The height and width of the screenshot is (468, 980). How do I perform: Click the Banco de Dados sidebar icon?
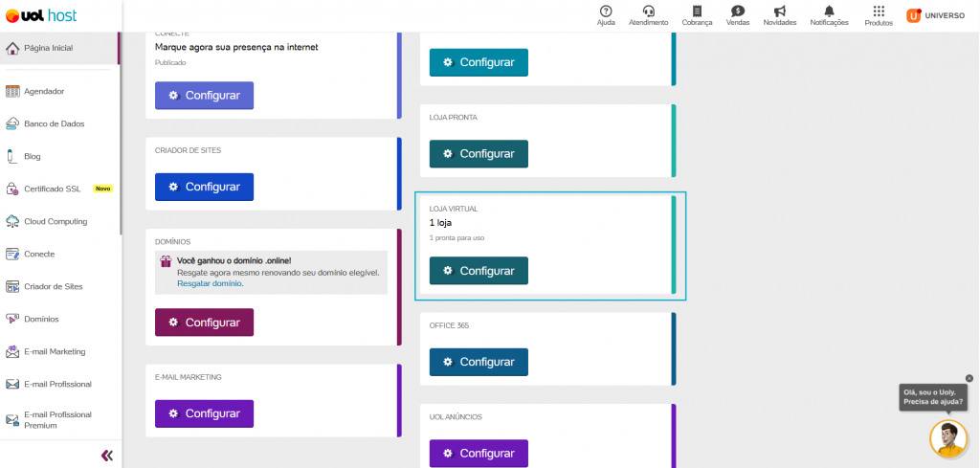coord(12,123)
